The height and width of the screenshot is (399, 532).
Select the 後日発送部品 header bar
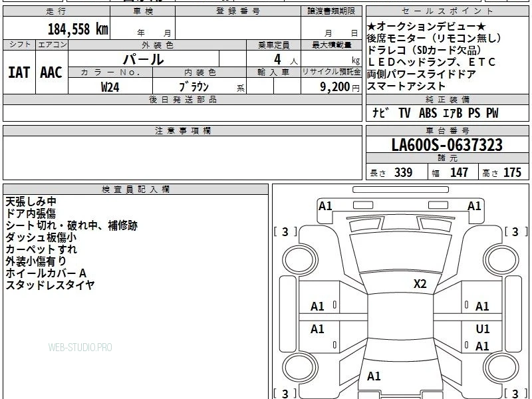click(182, 99)
